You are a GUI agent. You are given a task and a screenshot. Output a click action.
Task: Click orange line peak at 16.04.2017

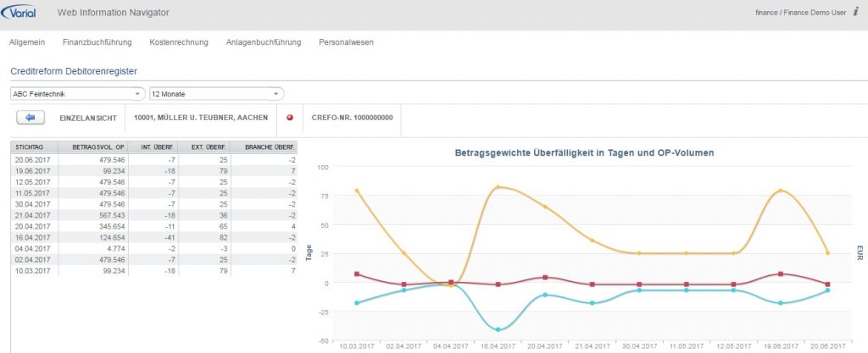coord(498,187)
